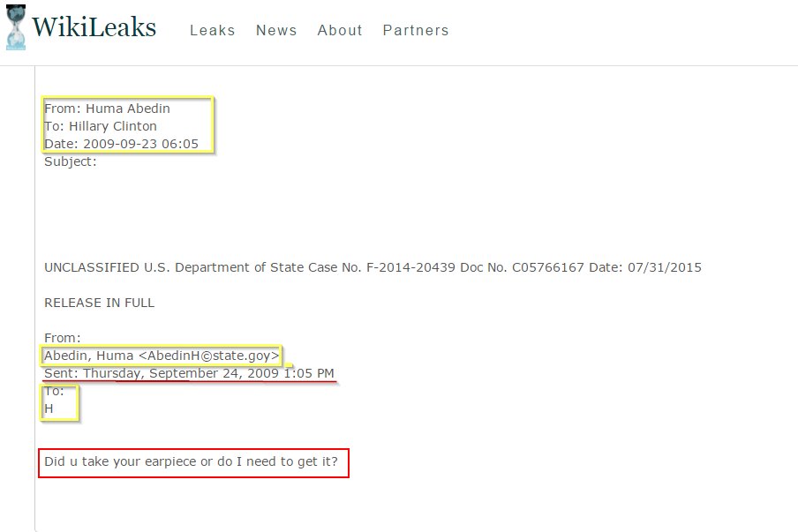Click the 'Date: 2009-09-23 06:05' line
The height and width of the screenshot is (532, 798).
(x=121, y=144)
